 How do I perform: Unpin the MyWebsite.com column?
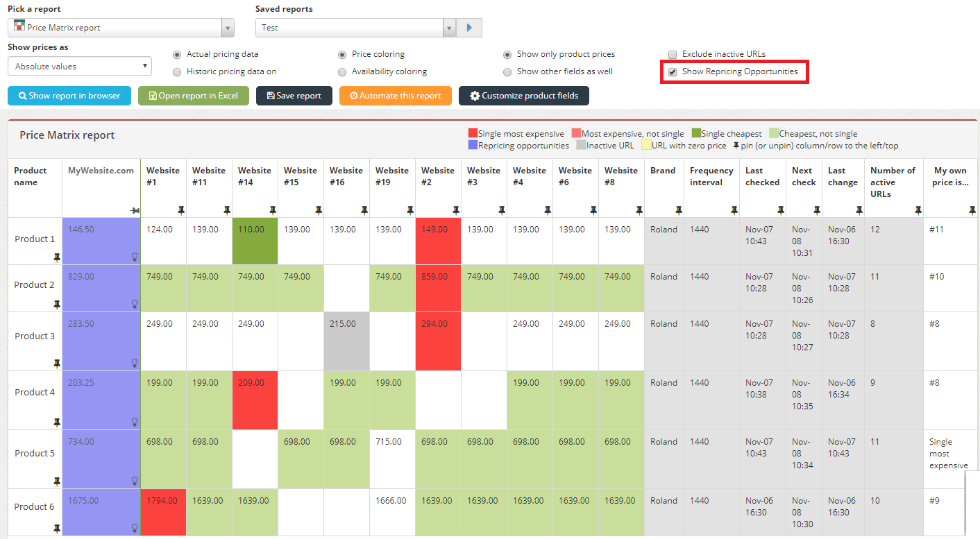[x=135, y=210]
